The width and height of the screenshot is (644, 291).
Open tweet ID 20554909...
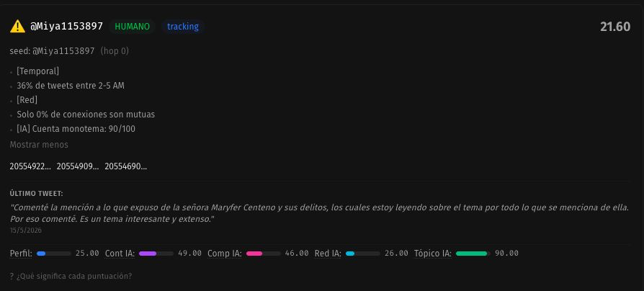pos(78,166)
